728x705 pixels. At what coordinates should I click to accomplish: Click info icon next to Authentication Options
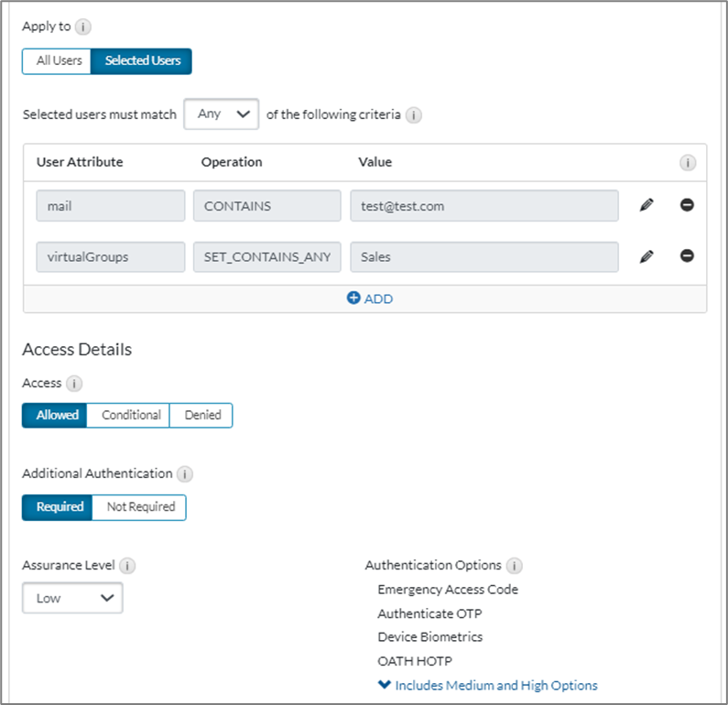point(515,566)
